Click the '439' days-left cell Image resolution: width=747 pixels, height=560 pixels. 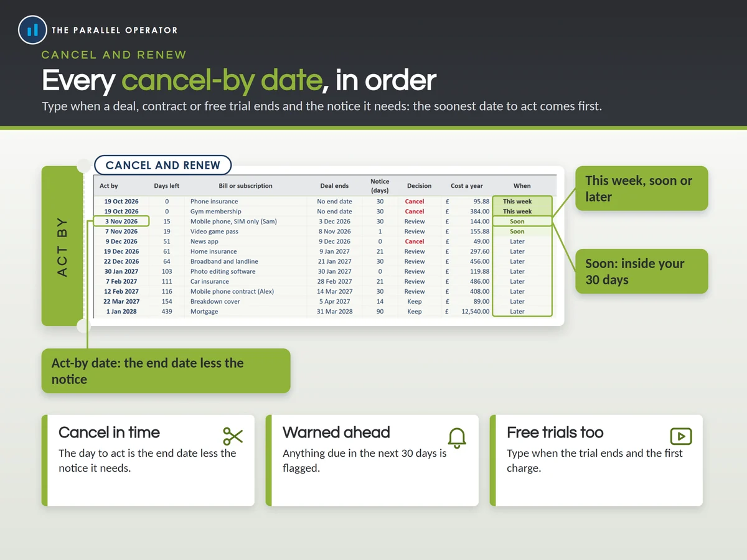click(167, 311)
